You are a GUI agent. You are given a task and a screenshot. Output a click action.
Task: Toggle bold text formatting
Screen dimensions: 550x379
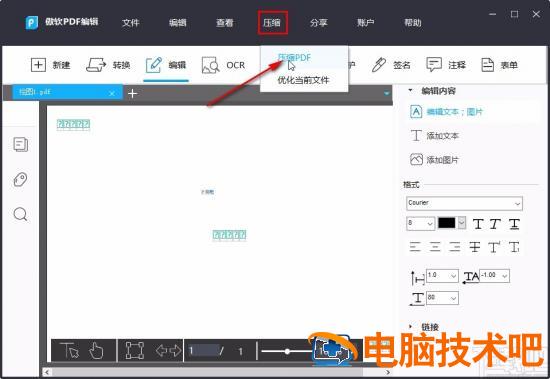coord(478,224)
